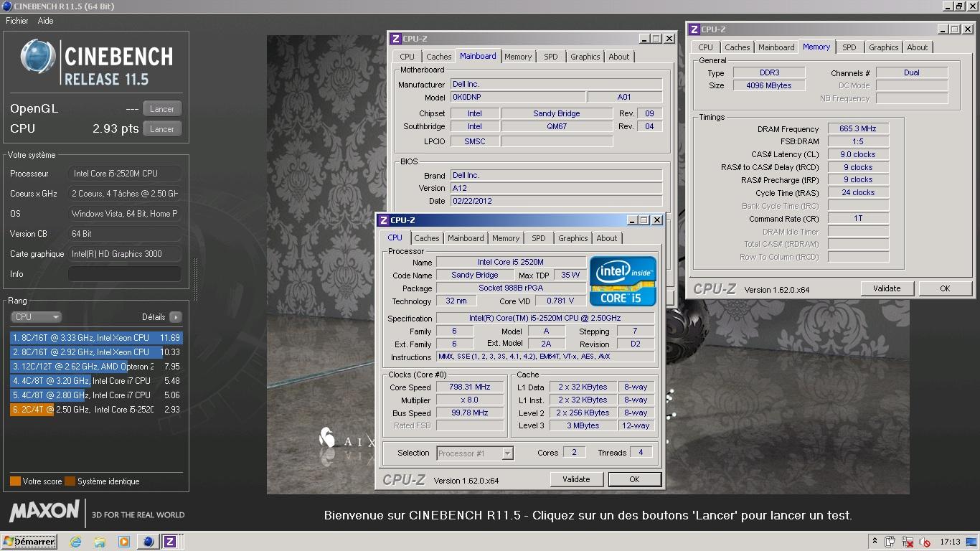980x551 pixels.
Task: Open Graphics tab in Mainboard window
Action: [x=585, y=57]
